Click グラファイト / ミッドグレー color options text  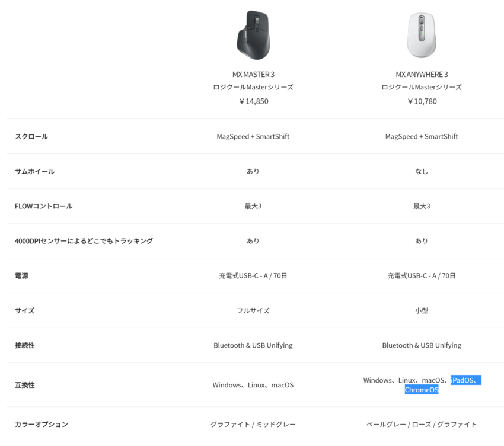(253, 425)
